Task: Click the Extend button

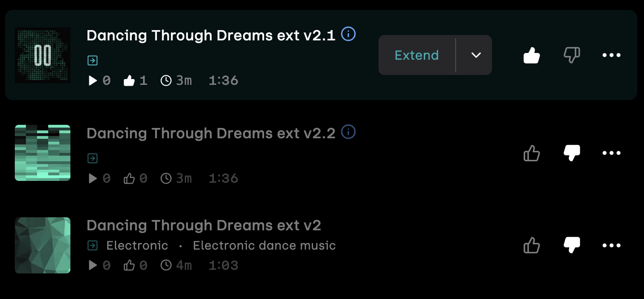Action: (x=417, y=55)
